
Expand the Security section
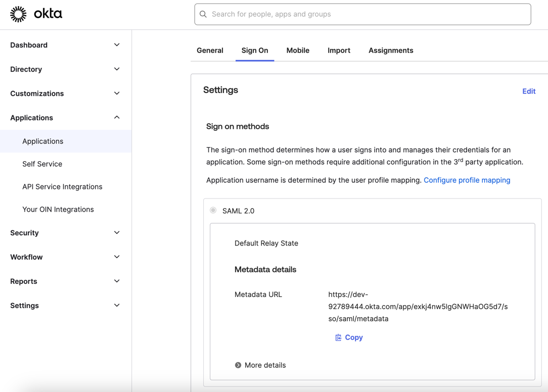(x=117, y=232)
